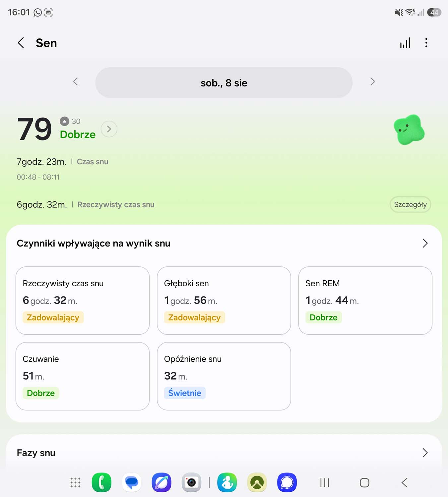Go back from the Sen screen

[x=21, y=43]
